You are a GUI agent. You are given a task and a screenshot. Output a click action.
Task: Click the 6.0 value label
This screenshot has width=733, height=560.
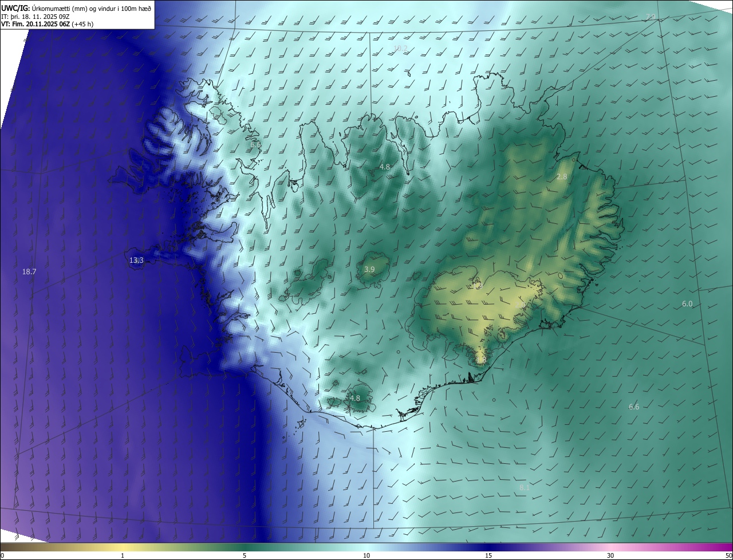[687, 304]
